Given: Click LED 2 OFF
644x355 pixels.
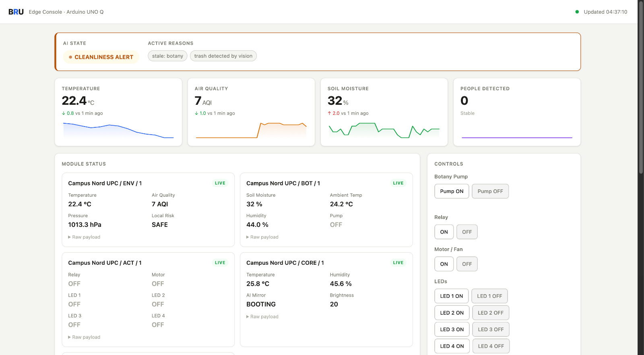Looking at the screenshot, I should pos(491,313).
